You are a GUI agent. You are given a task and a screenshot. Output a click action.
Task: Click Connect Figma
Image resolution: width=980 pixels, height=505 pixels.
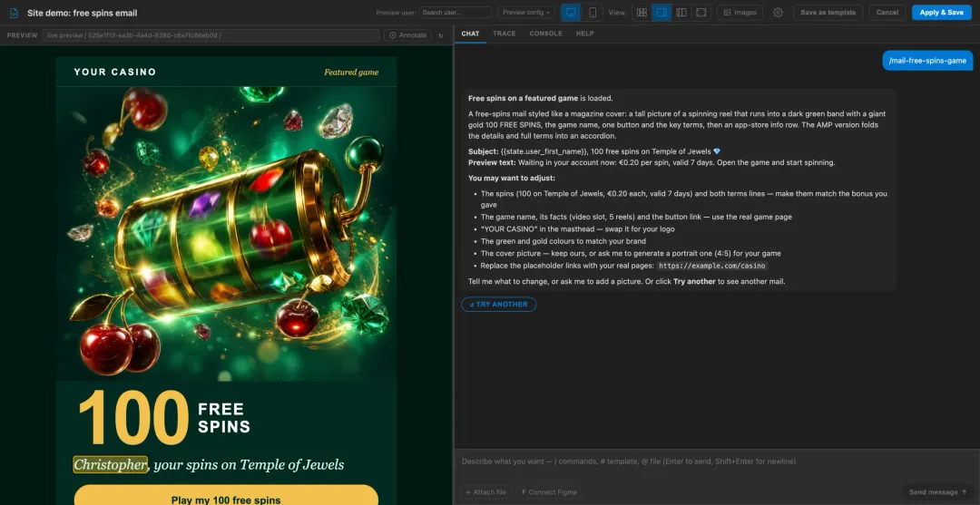[549, 492]
